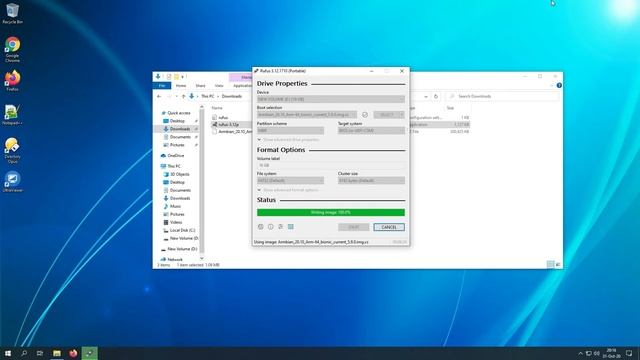Viewport: 640px width, 360px height.
Task: Open the Target system dropdown
Action: [x=371, y=131]
